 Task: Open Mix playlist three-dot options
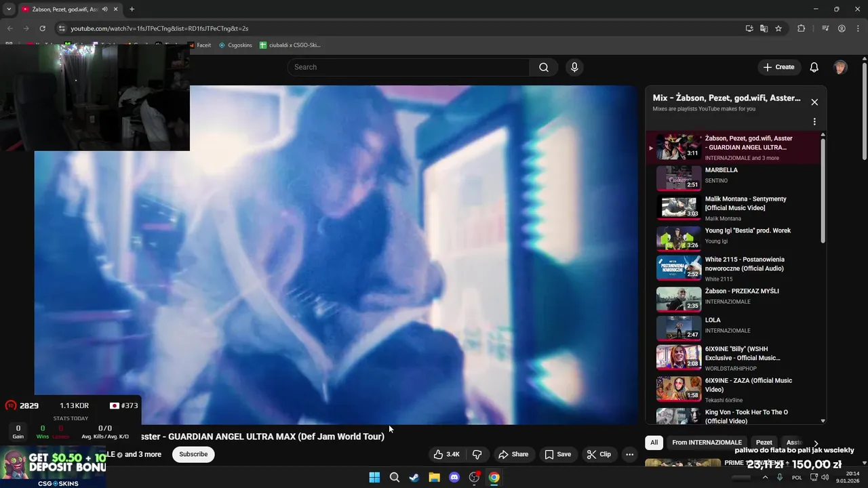pyautogui.click(x=814, y=122)
